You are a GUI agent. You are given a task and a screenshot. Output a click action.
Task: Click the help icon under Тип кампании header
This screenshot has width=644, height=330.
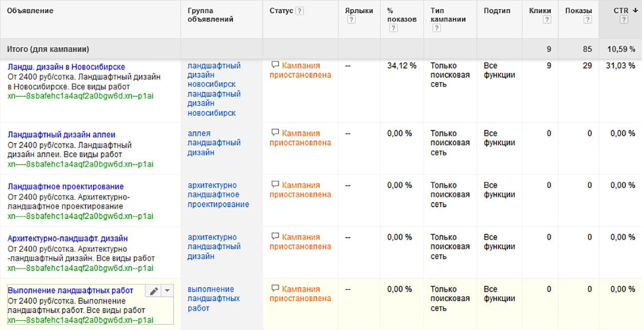tap(436, 28)
